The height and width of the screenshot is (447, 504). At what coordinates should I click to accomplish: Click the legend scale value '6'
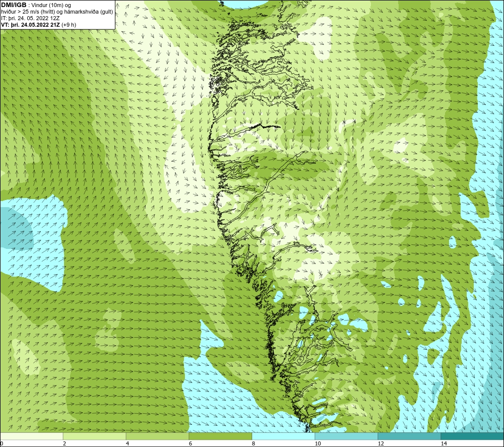(x=191, y=443)
